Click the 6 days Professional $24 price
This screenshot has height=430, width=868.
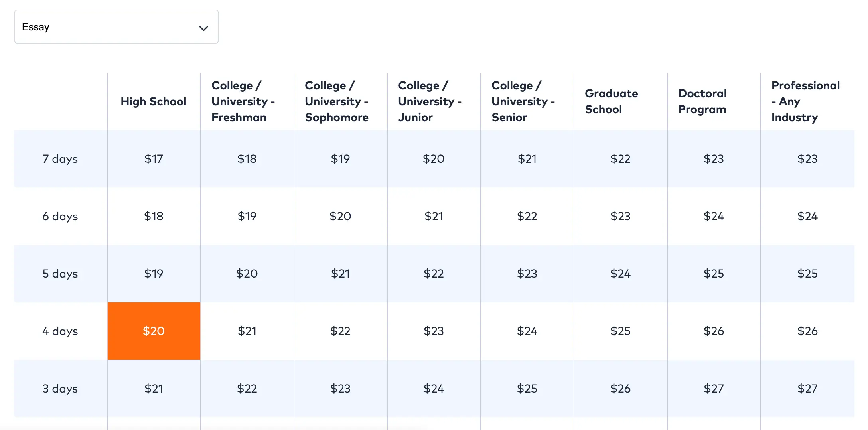(807, 216)
